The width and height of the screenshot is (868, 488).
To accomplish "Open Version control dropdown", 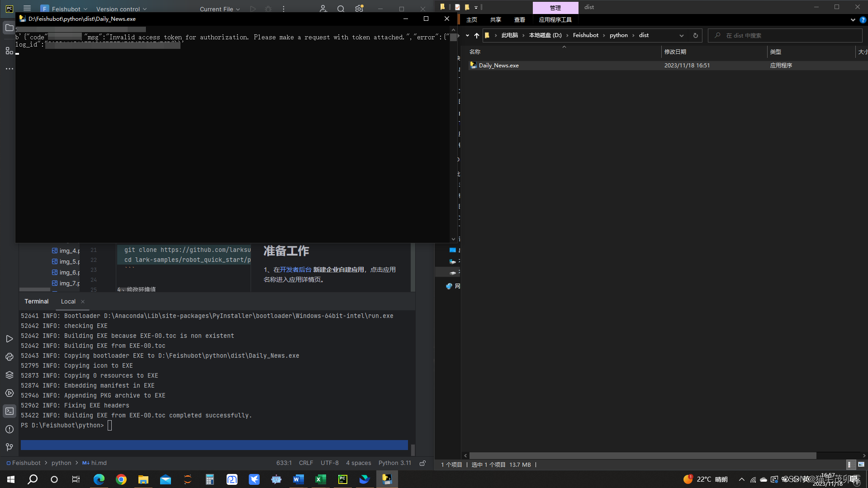I will pos(122,9).
